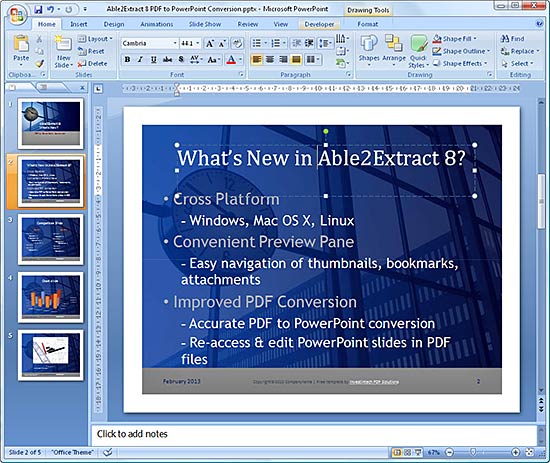Viewport: 550px width, 463px height.
Task: Start Slide Show from status bar
Action: point(418,452)
